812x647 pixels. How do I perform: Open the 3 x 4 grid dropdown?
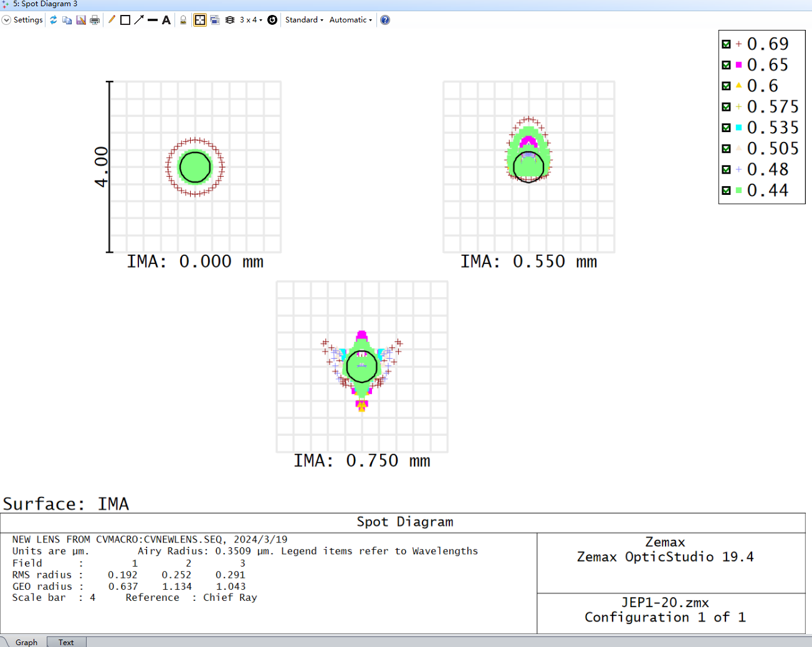[251, 20]
